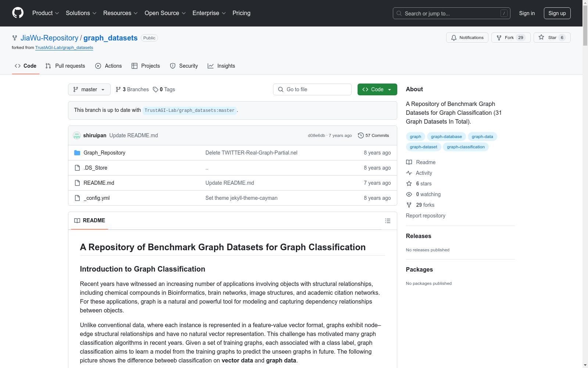Screen dimensions: 588x368
Task: Open the JiaWu-Repository owner link
Action: coord(50,38)
